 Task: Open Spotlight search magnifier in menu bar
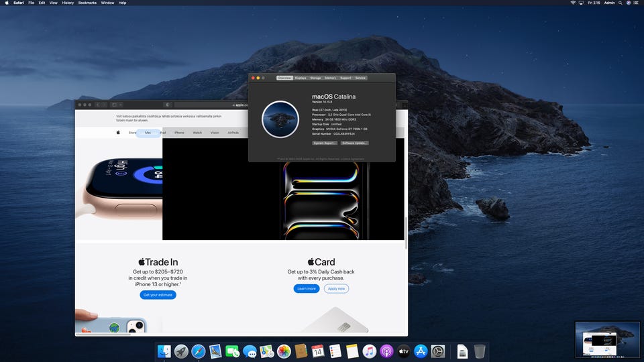620,3
